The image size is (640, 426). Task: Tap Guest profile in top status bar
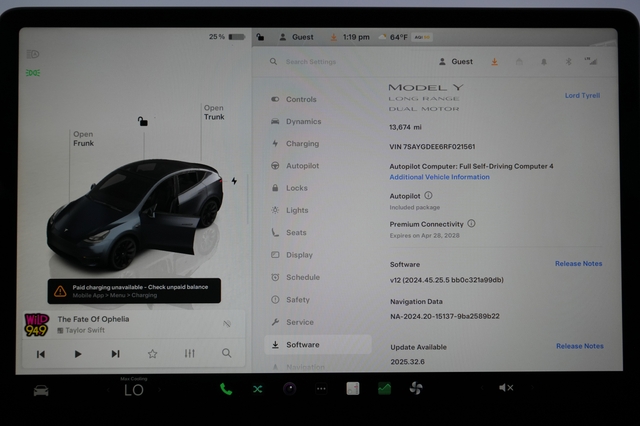click(x=297, y=37)
